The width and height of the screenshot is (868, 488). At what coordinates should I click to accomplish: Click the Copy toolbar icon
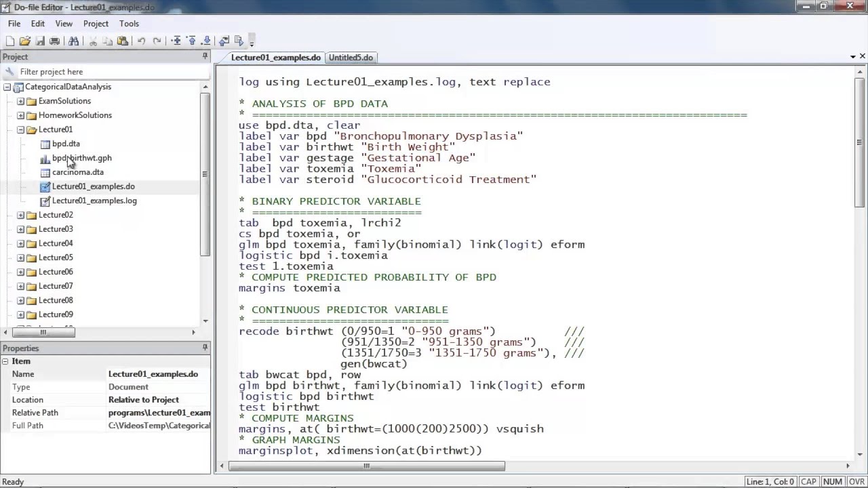pyautogui.click(x=108, y=41)
